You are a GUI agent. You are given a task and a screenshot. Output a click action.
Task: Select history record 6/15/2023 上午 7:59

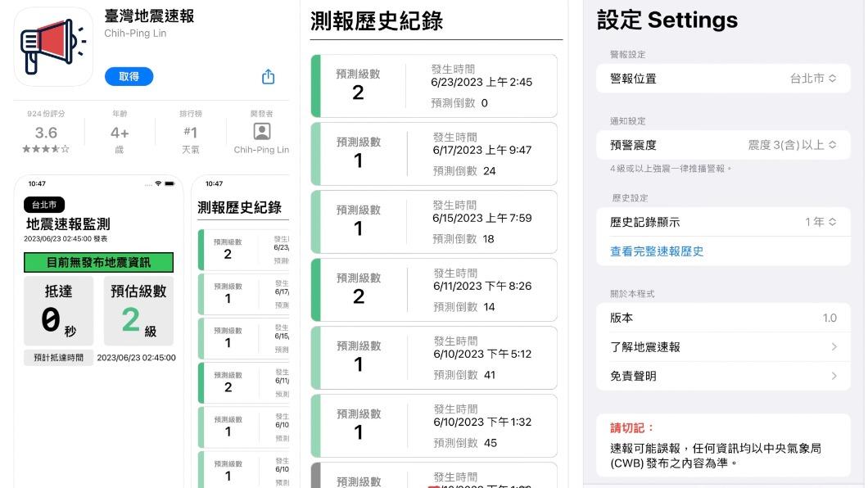click(434, 222)
